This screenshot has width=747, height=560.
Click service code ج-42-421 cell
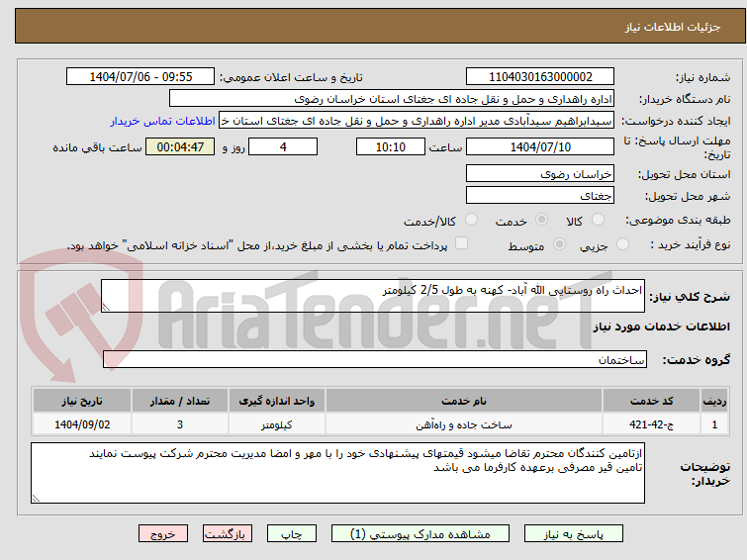click(x=651, y=424)
